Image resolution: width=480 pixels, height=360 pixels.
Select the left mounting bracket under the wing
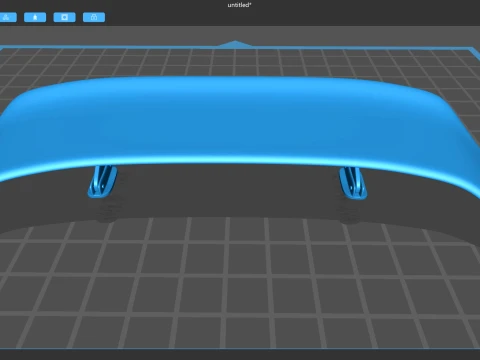pyautogui.click(x=102, y=181)
